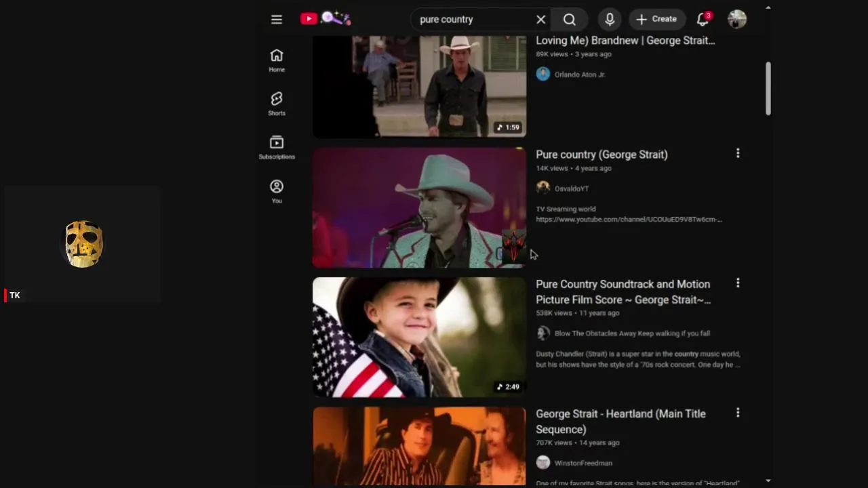Viewport: 868px width, 488px height.
Task: Open the Heartland Main Title thumbnail
Action: click(419, 446)
